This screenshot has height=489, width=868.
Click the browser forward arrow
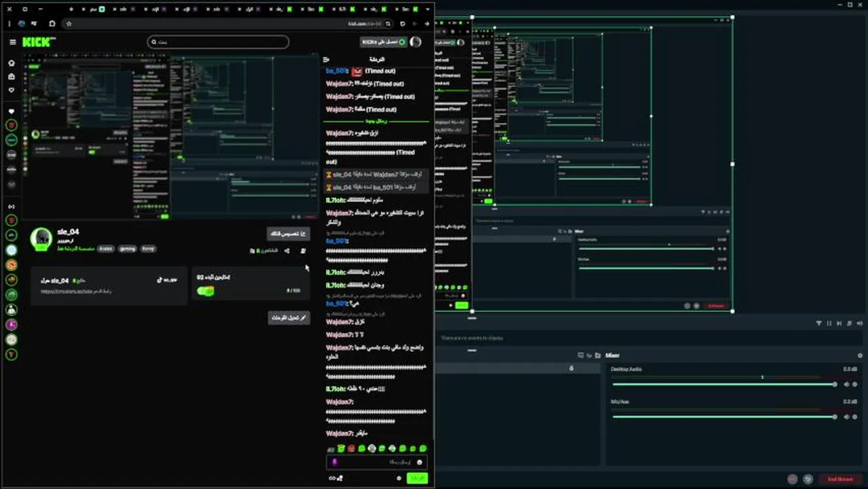[x=414, y=24]
